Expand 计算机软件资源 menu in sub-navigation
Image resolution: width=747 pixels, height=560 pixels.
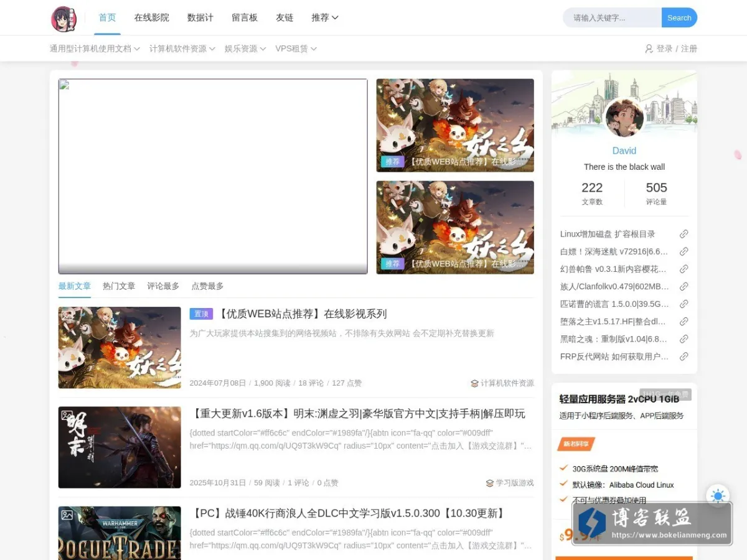pos(182,49)
